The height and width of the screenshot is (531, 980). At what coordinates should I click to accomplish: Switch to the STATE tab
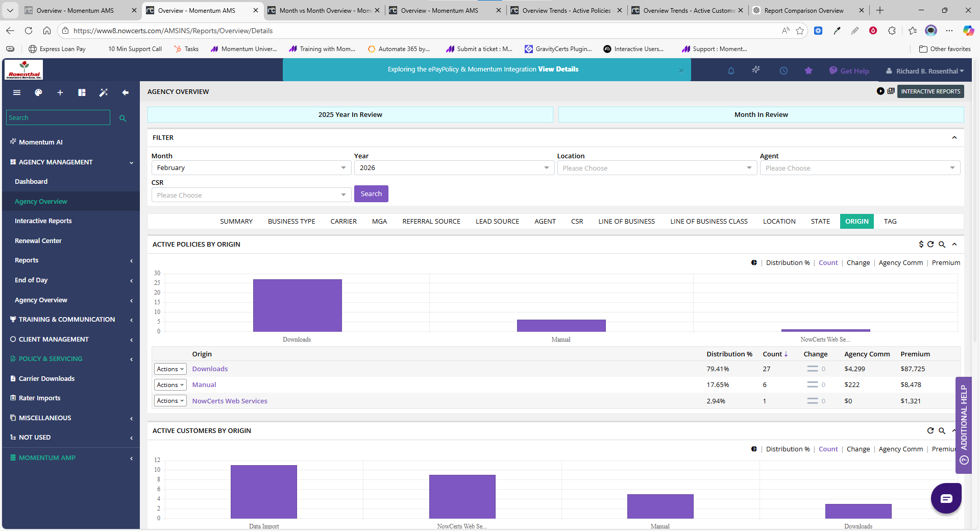pyautogui.click(x=820, y=221)
